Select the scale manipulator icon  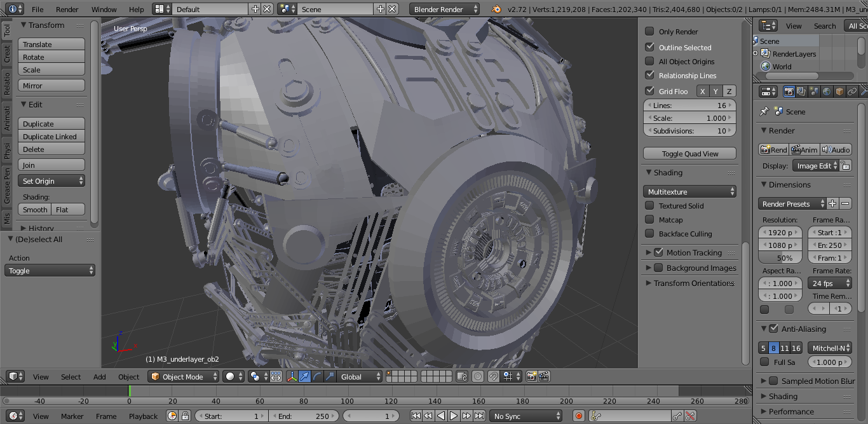coord(330,376)
